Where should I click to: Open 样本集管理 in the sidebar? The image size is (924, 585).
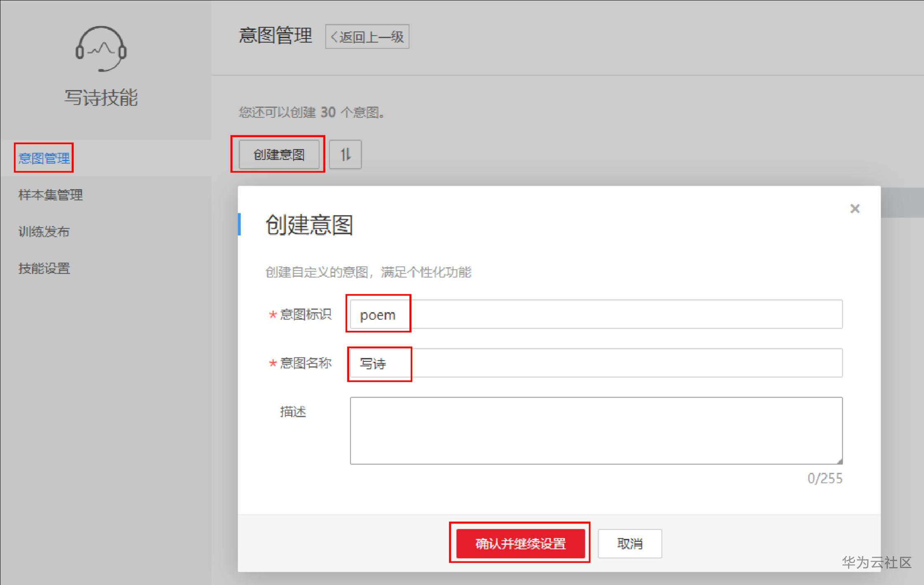(50, 195)
